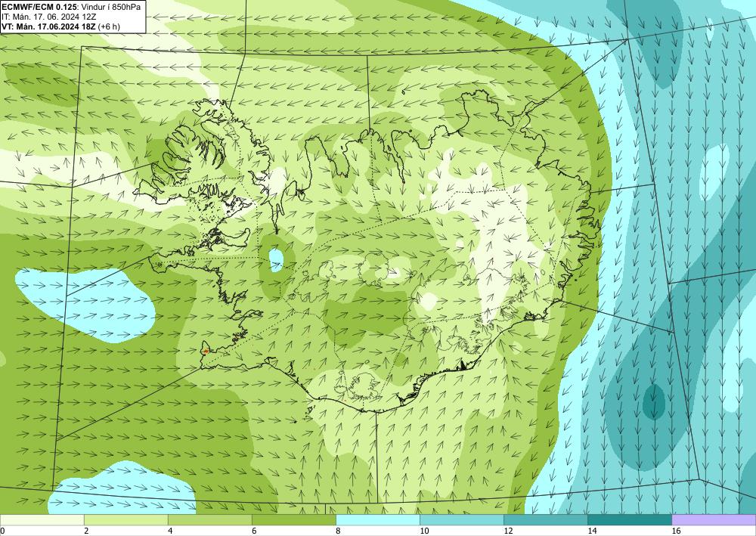Click the legend value label '4'

click(170, 531)
